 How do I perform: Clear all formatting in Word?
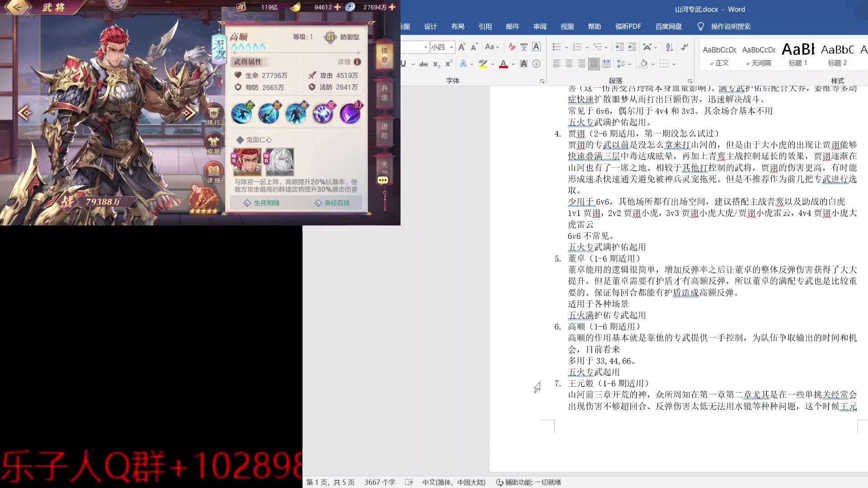512,47
